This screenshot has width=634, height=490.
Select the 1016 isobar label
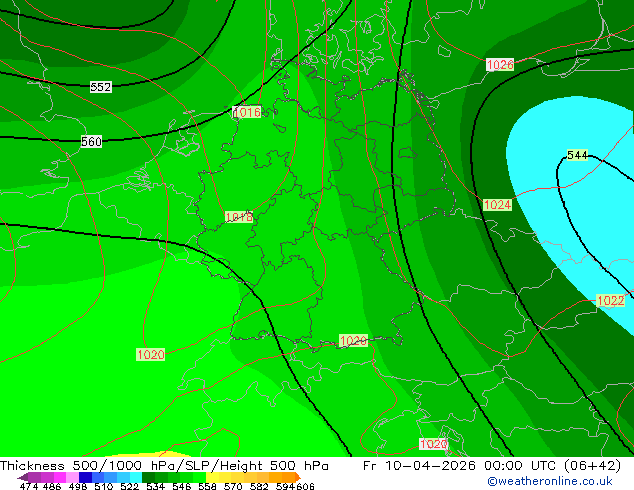coord(247,112)
